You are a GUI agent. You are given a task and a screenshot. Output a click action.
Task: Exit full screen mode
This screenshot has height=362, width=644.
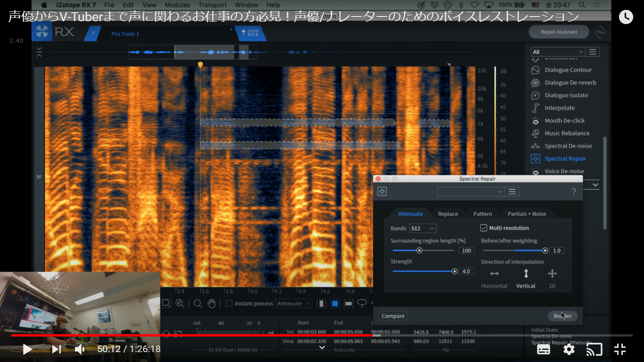click(620, 349)
